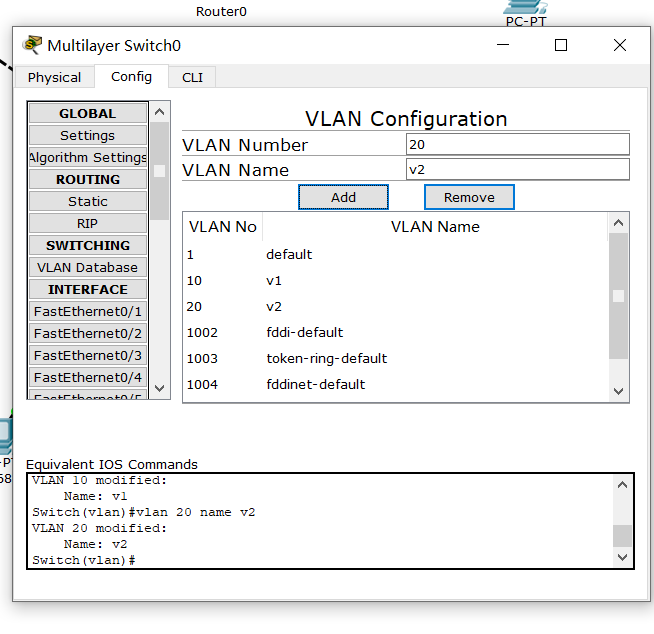The image size is (654, 634).
Task: Open Static routing configuration
Action: [88, 201]
